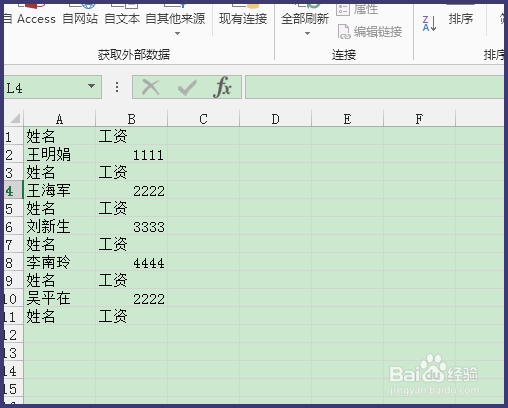This screenshot has width=508, height=408.
Task: Select column D header
Action: [276, 119]
